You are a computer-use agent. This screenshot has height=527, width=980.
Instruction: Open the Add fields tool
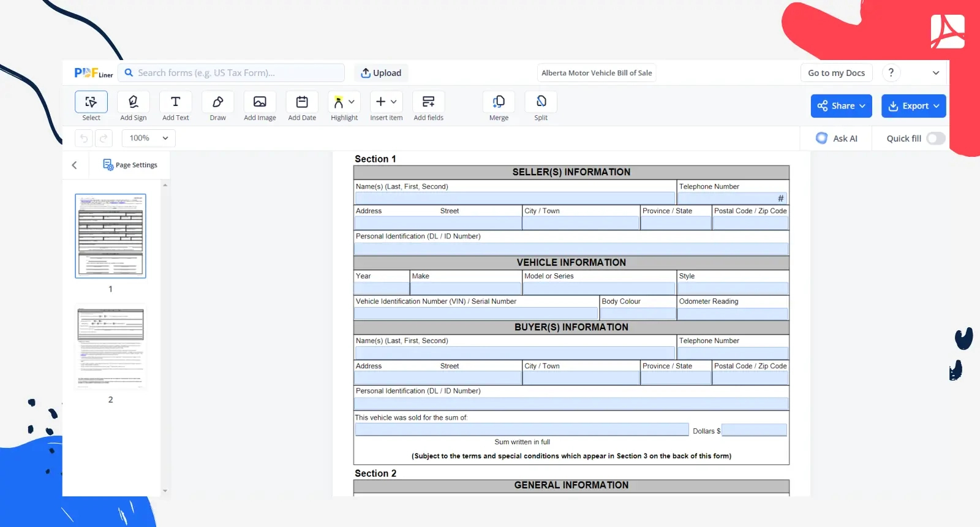click(428, 102)
